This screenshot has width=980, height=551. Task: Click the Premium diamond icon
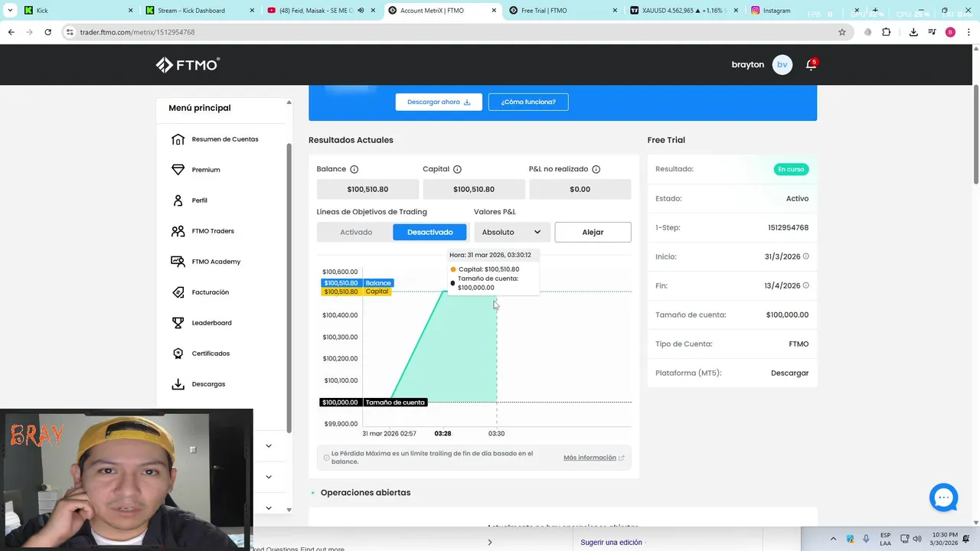pos(178,170)
